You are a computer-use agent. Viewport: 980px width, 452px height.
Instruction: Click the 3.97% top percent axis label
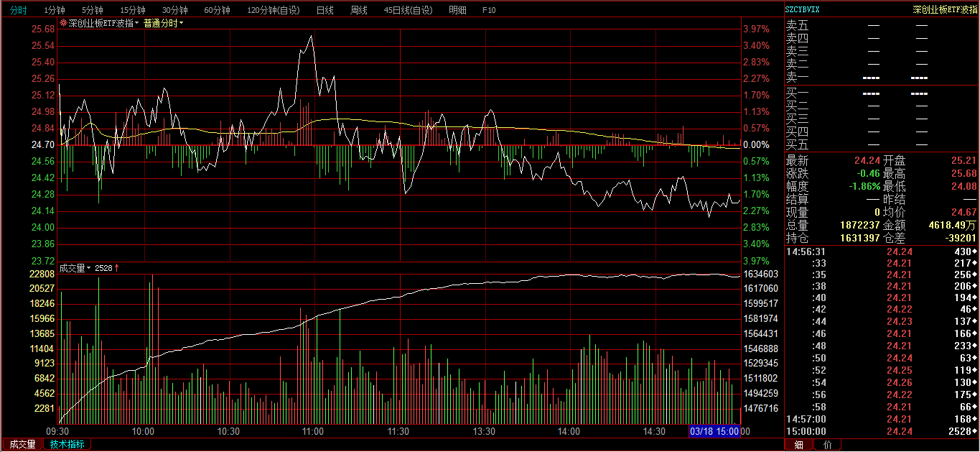[757, 29]
